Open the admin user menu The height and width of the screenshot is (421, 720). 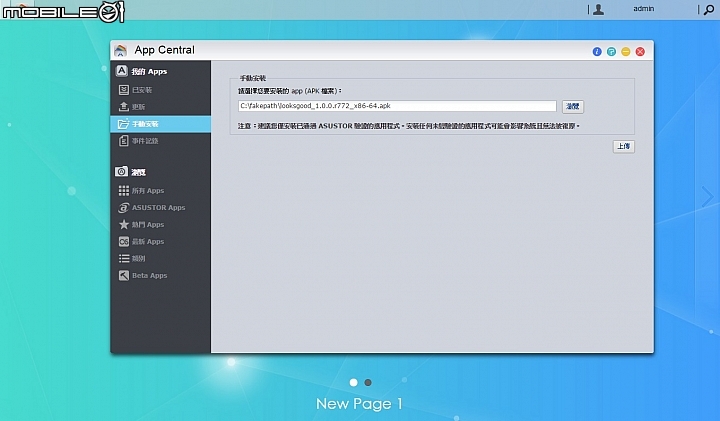click(x=643, y=9)
